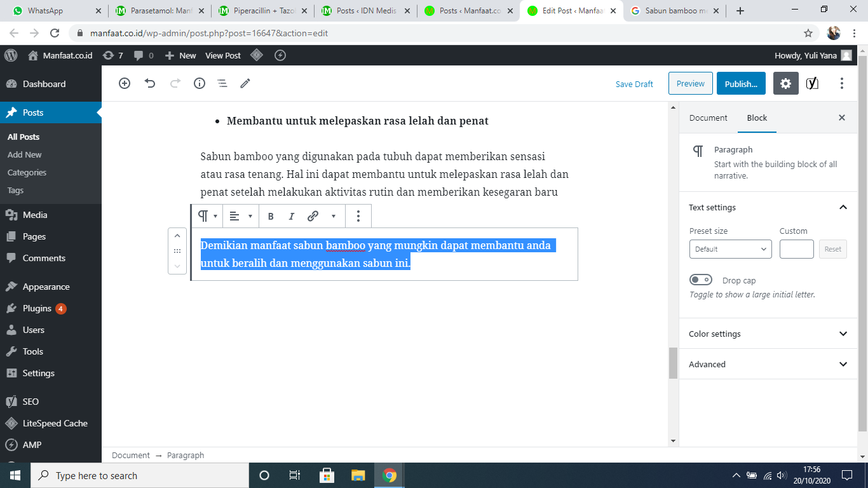Click the Undo arrow icon

150,83
